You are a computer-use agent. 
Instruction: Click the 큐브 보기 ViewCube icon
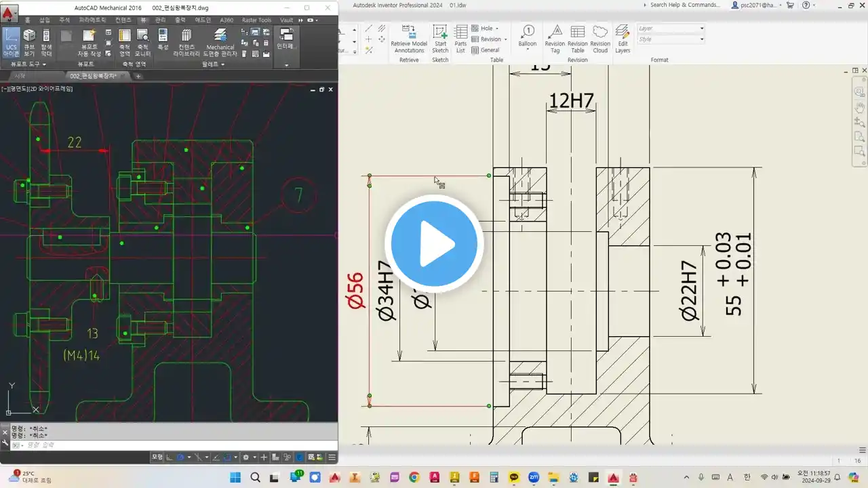click(x=29, y=43)
